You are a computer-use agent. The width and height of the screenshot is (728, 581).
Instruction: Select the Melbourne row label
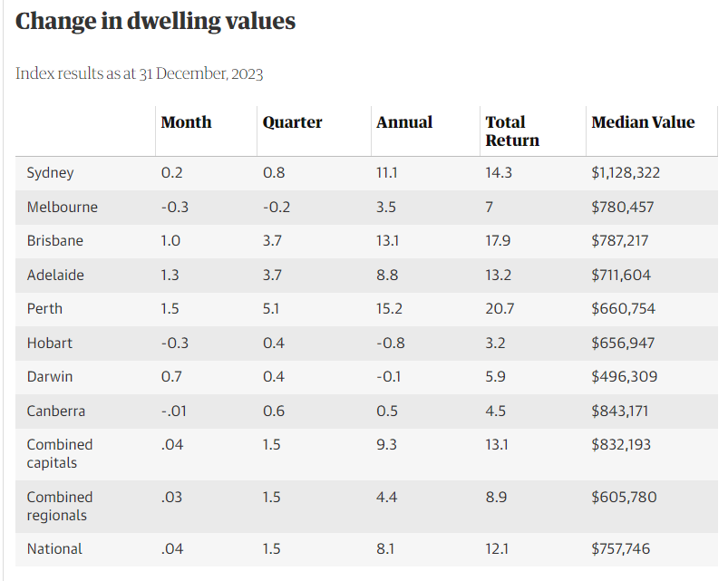coord(62,207)
